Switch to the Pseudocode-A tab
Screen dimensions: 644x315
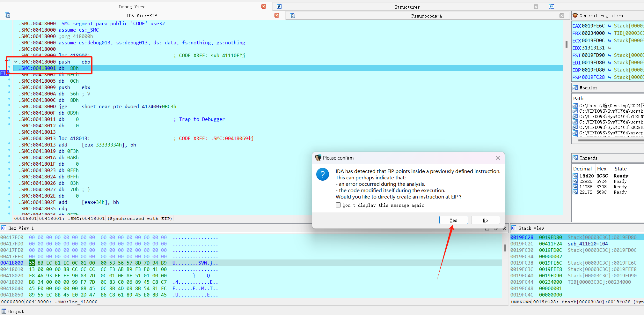click(x=426, y=16)
